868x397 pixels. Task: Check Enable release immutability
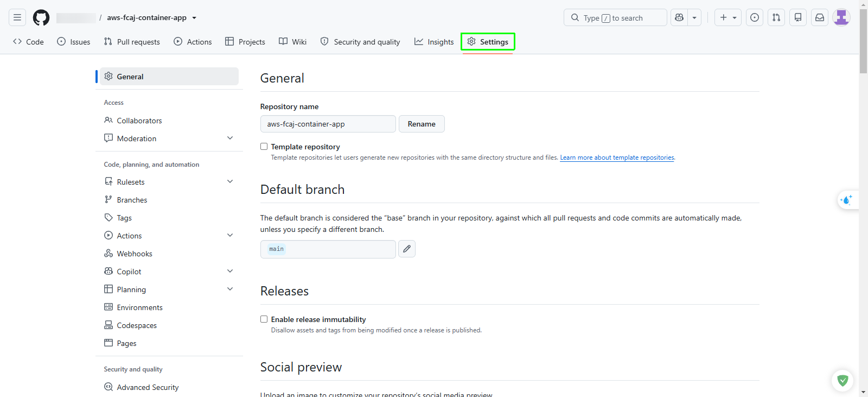point(264,319)
